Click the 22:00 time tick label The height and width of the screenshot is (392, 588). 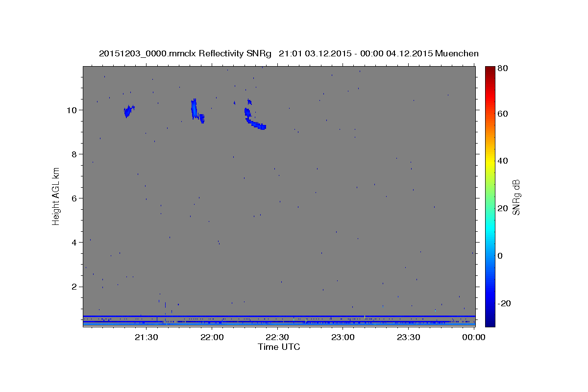(x=212, y=337)
